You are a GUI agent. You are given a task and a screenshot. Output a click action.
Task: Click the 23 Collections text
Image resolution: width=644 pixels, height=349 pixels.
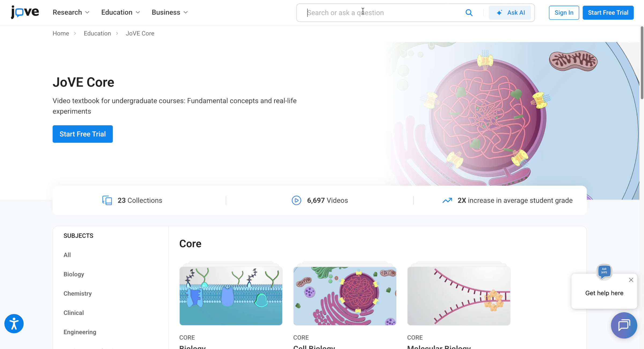140,200
